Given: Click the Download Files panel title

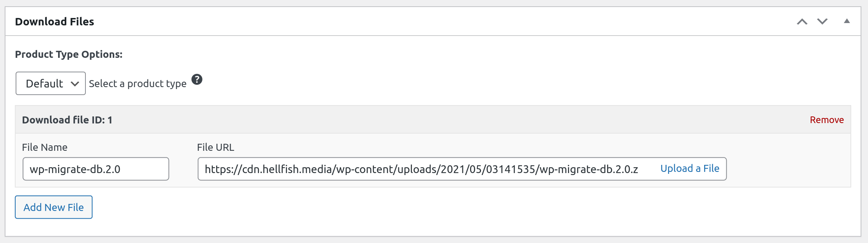Looking at the screenshot, I should [x=55, y=21].
